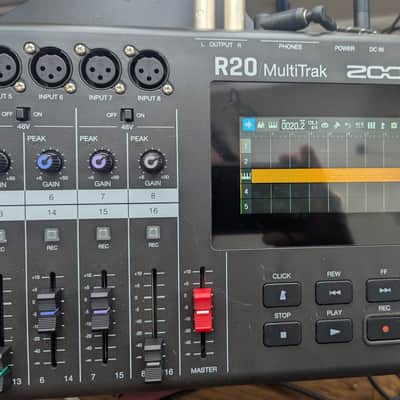Touch the PEAK label above channel 8 gain
The height and width of the screenshot is (400, 400).
click(139, 139)
